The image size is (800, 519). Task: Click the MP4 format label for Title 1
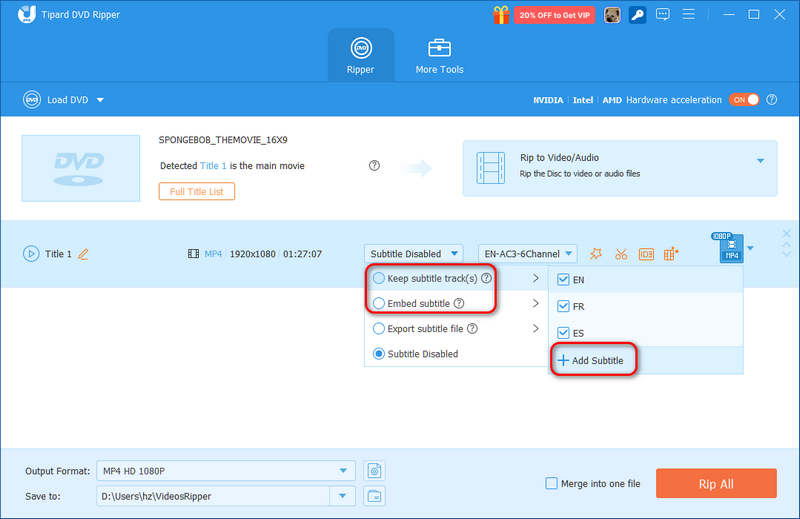pos(213,254)
